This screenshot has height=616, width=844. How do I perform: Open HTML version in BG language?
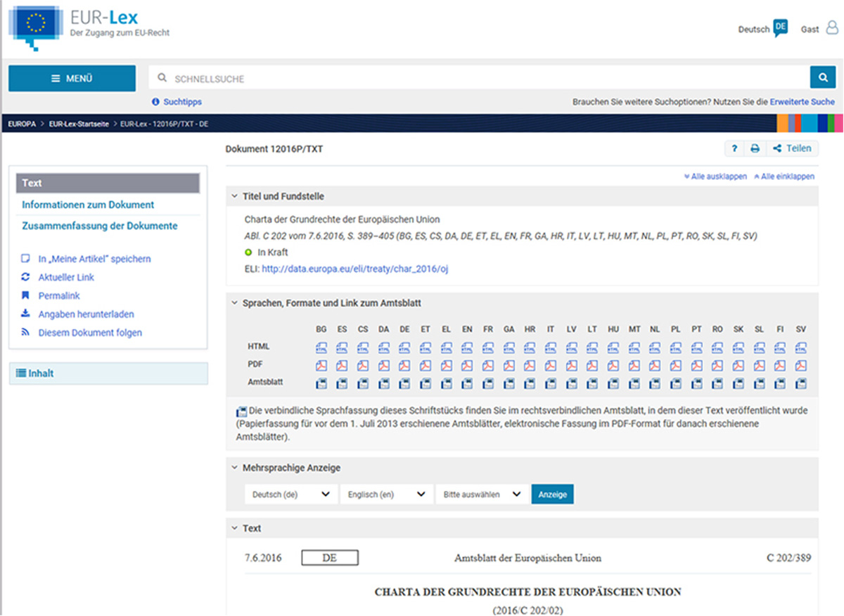321,347
